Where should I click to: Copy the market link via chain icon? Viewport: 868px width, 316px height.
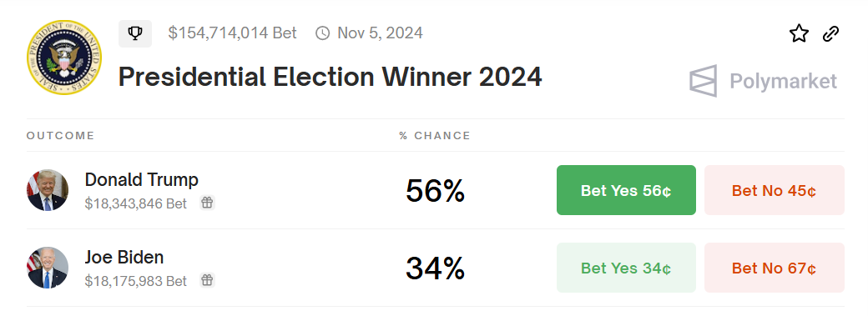tap(831, 33)
